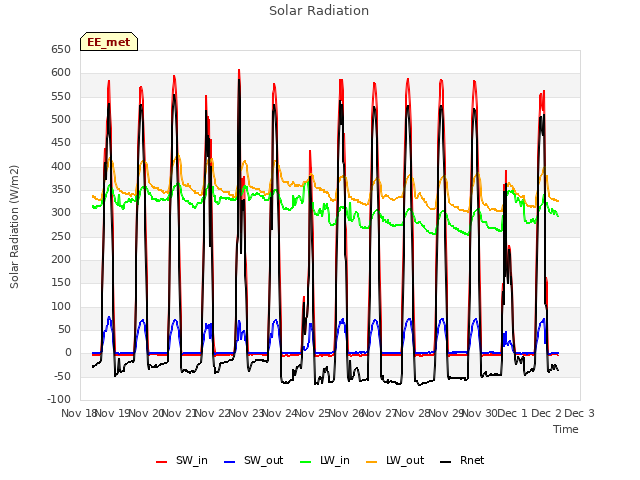Click the orange LW_out legend color marker

point(372,462)
